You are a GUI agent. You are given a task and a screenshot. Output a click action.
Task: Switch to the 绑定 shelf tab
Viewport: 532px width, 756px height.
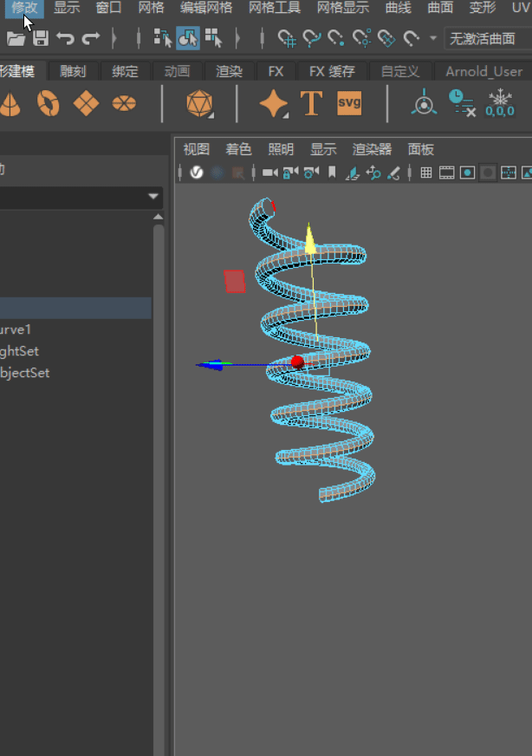[x=125, y=71]
